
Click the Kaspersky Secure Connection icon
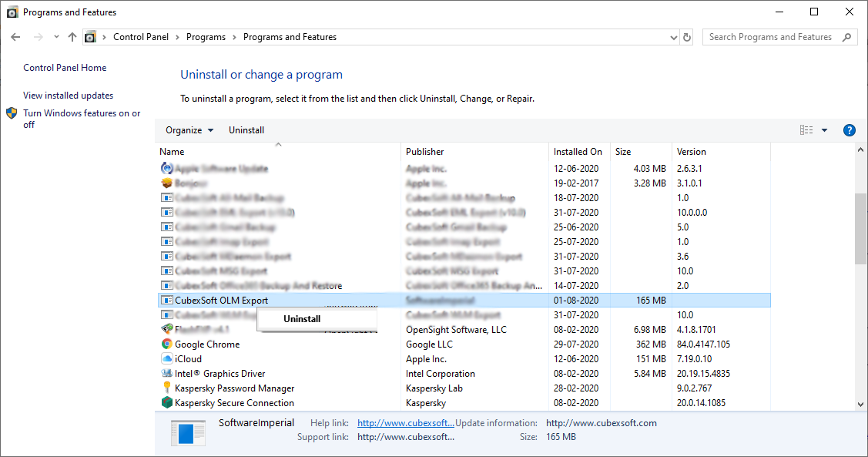[166, 403]
